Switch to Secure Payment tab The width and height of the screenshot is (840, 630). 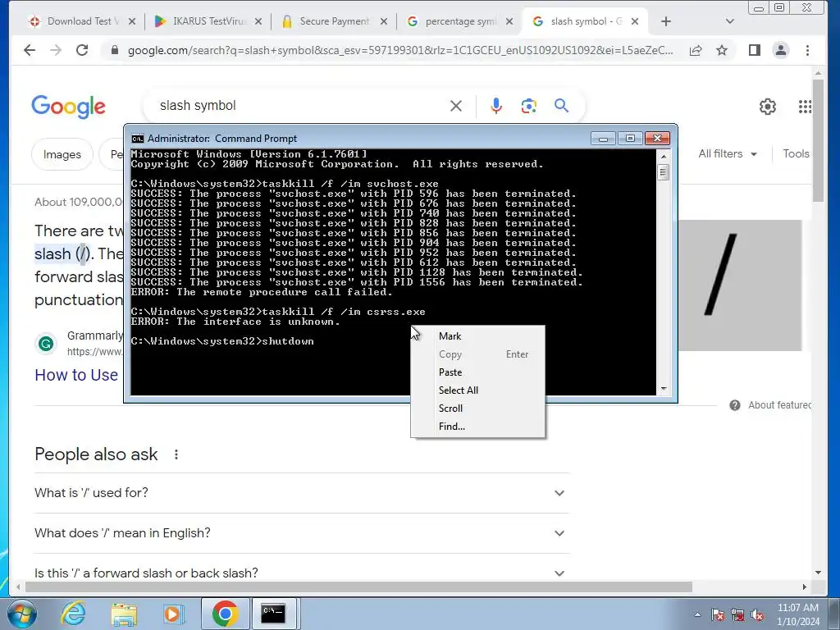[332, 21]
